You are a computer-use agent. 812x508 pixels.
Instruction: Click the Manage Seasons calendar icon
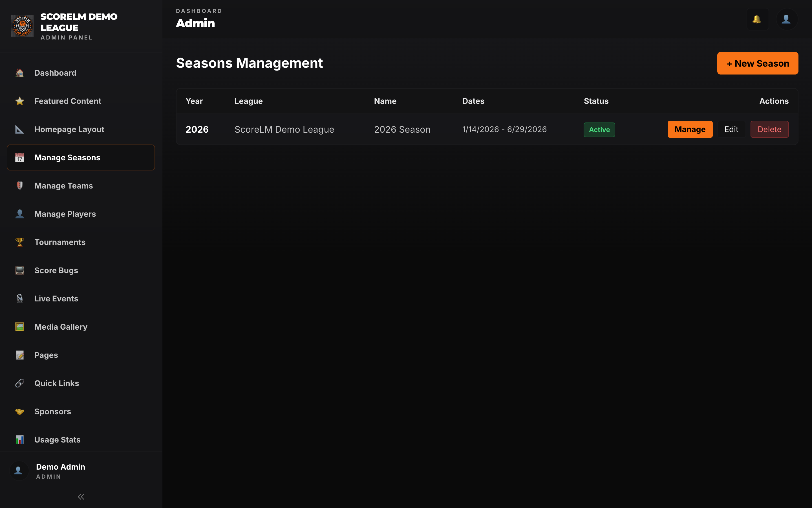tap(20, 157)
